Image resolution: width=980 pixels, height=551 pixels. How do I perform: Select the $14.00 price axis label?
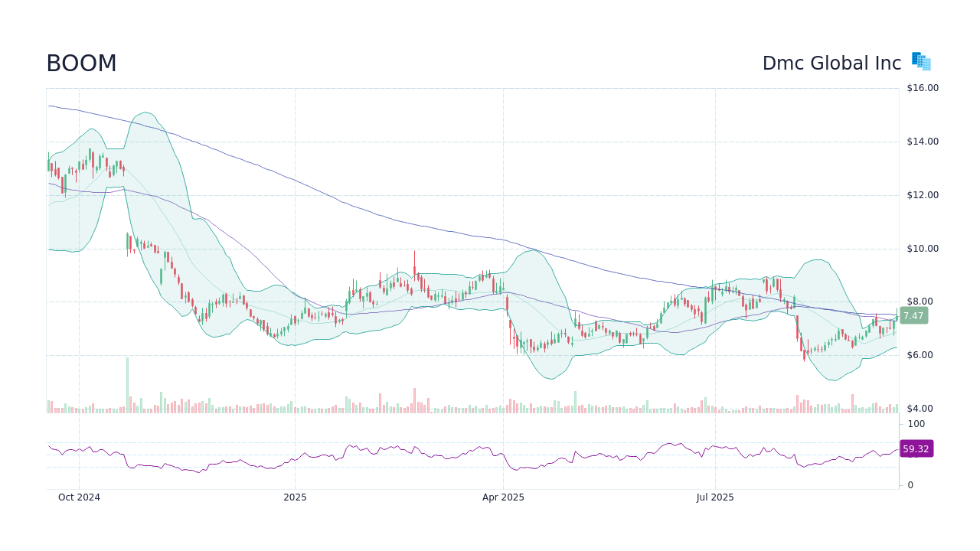923,142
